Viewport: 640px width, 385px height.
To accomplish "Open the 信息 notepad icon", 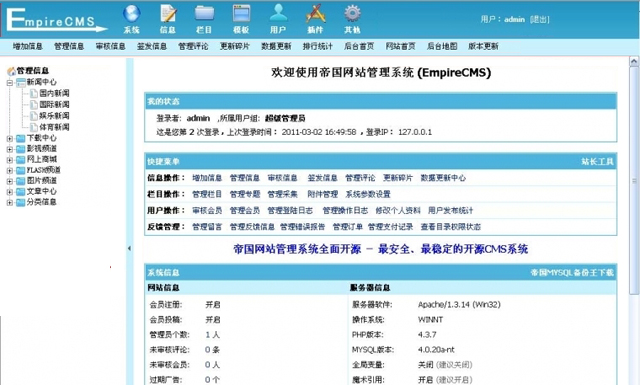I will click(168, 13).
